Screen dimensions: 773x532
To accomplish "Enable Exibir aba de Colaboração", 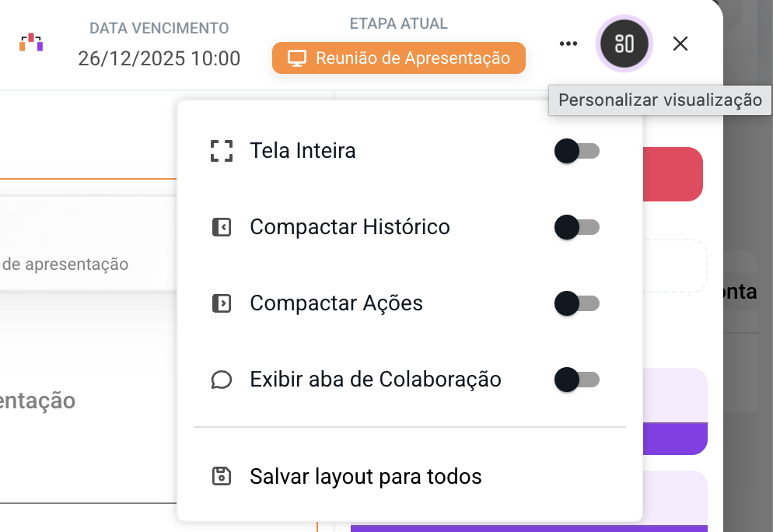I will coord(576,380).
